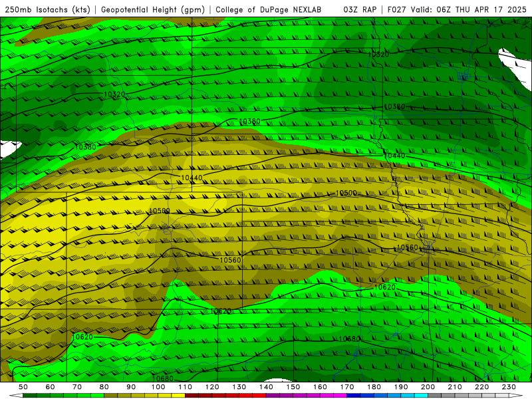Select the colorbar tick label 190
Image resolution: width=532 pixels, height=399 pixels.
[x=401, y=387]
